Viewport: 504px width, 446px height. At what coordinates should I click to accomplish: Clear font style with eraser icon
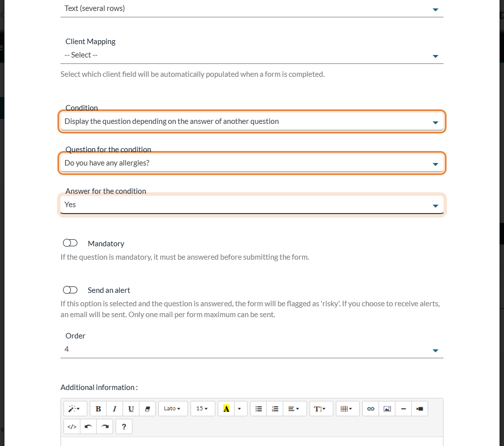pyautogui.click(x=147, y=408)
